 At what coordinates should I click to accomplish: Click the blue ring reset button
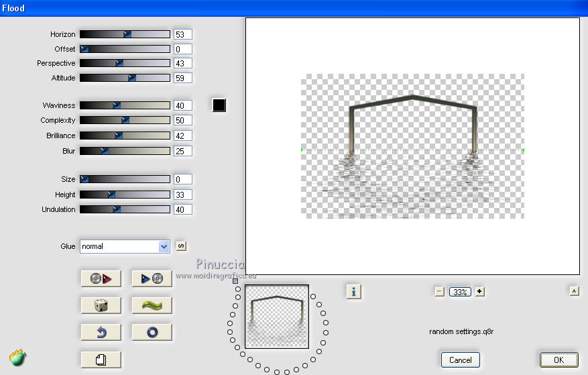tap(152, 332)
